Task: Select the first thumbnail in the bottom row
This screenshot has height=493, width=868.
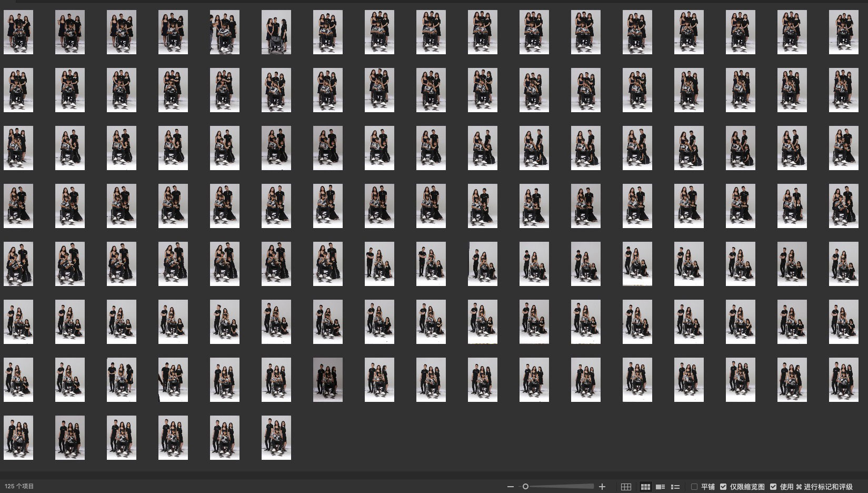Action: click(18, 438)
